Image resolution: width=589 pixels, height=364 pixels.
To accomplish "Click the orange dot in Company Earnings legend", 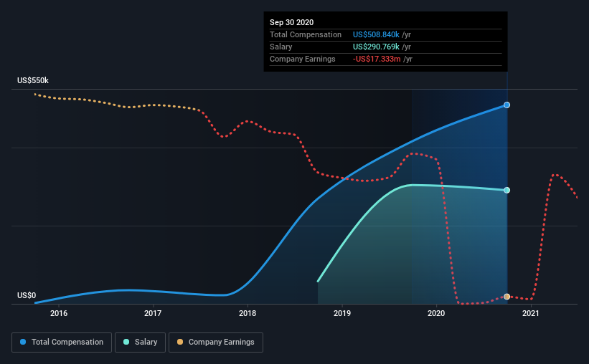I will 180,342.
